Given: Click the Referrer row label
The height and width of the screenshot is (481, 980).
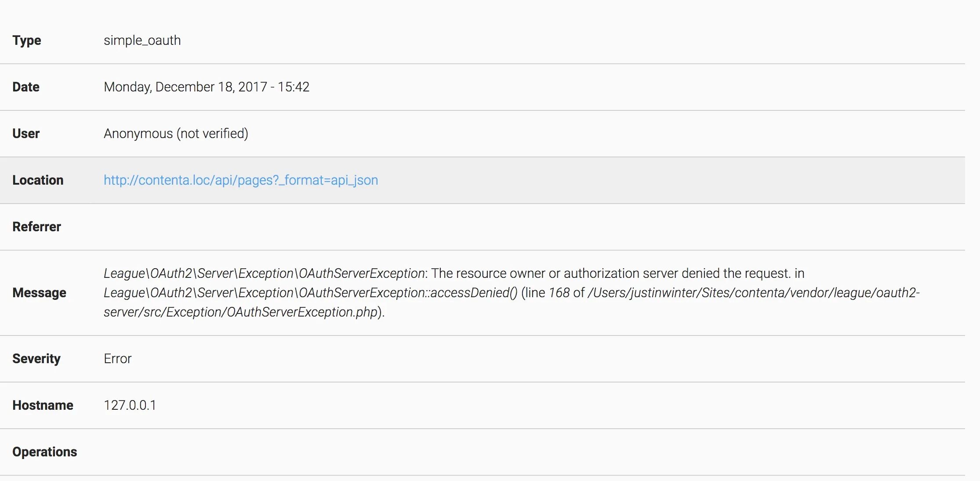Looking at the screenshot, I should pyautogui.click(x=36, y=227).
